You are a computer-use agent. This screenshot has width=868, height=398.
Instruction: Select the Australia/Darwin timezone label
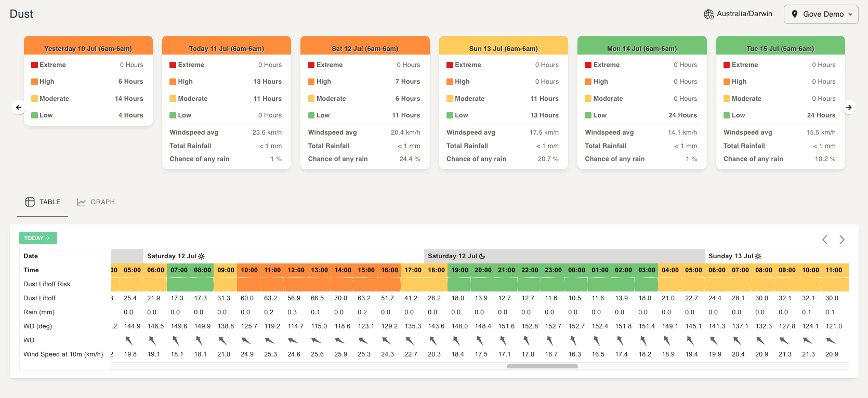coord(744,14)
